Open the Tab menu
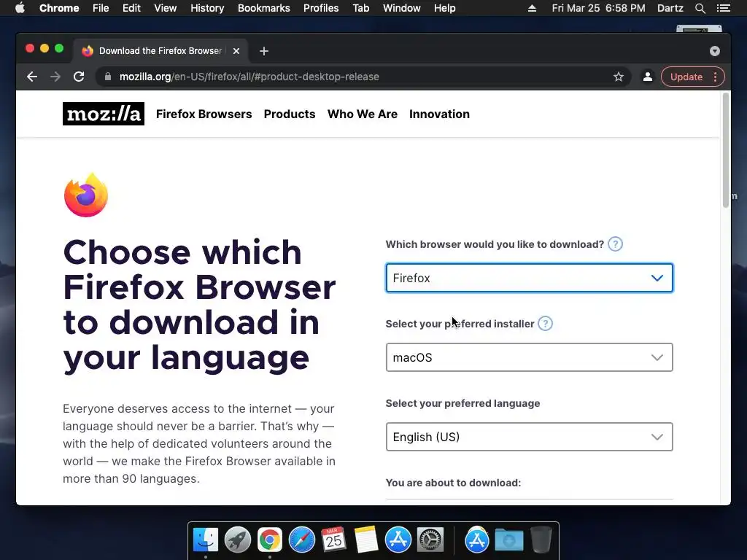The image size is (747, 560). (x=361, y=8)
